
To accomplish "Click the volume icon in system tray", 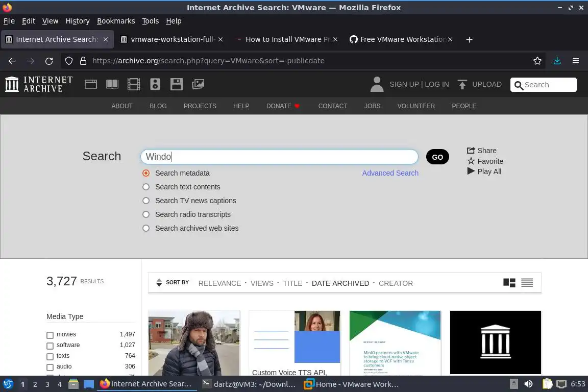I will (x=528, y=384).
